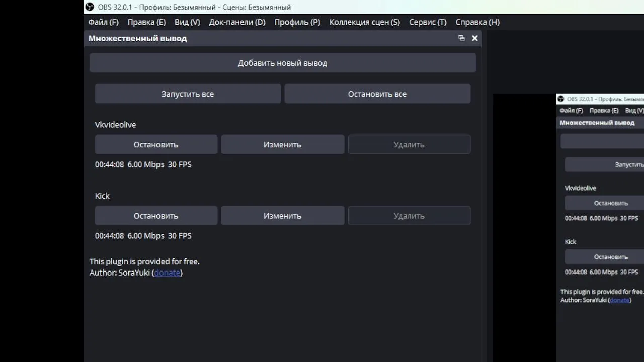Click the OBS logo in the title bar

tap(90, 7)
